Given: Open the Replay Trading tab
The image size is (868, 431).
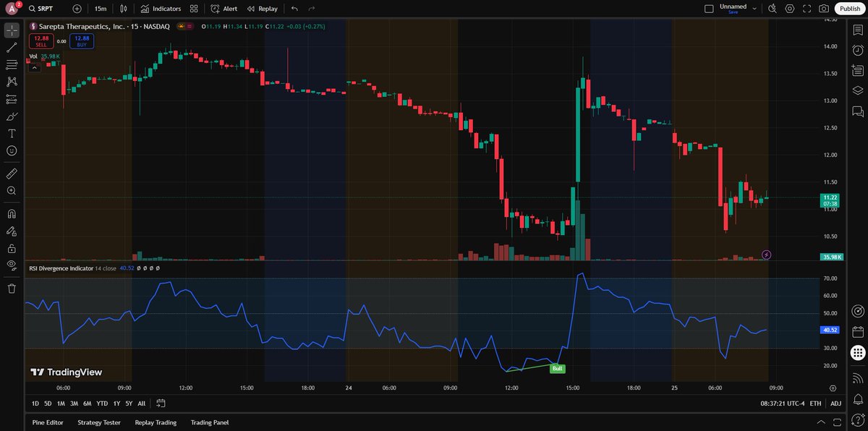Looking at the screenshot, I should (x=156, y=422).
